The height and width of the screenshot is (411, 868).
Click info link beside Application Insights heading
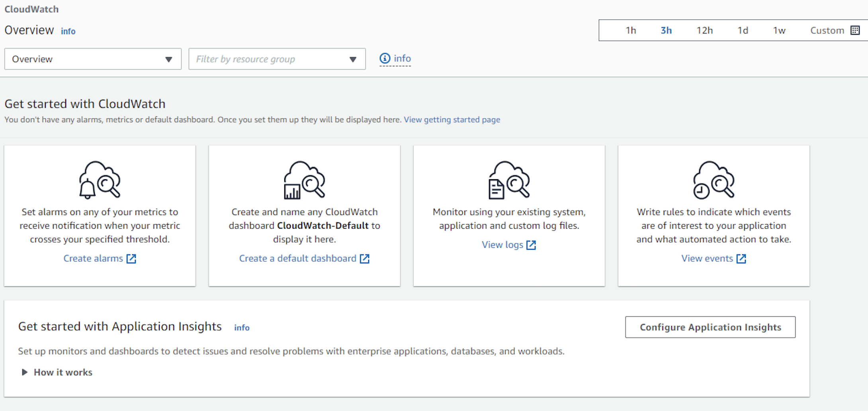click(242, 327)
